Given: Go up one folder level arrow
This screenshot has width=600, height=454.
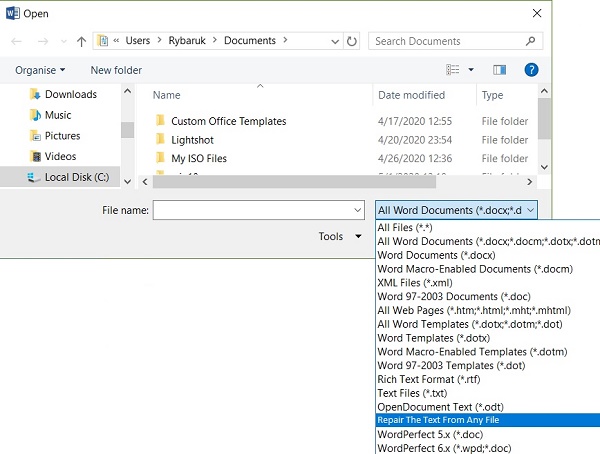Looking at the screenshot, I should coord(81,41).
